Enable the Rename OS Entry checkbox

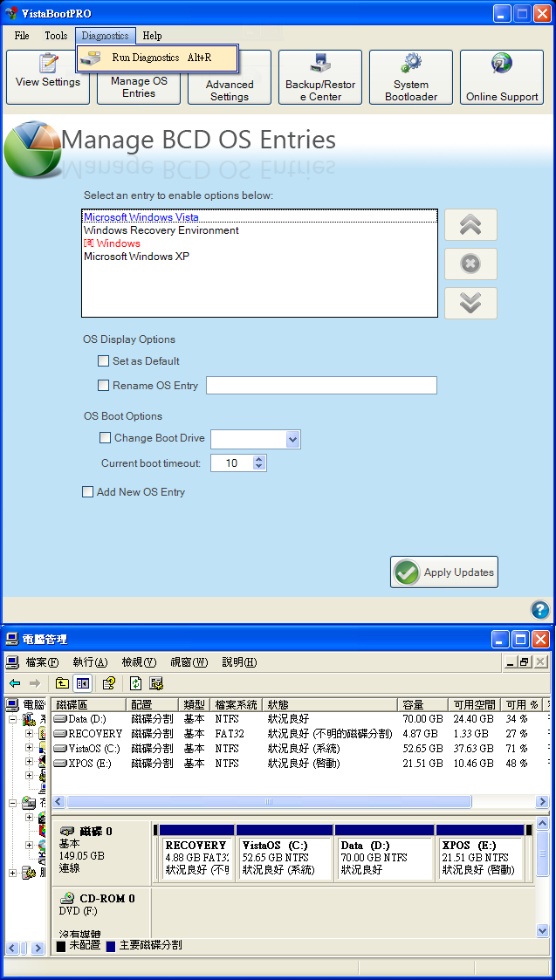pos(104,385)
